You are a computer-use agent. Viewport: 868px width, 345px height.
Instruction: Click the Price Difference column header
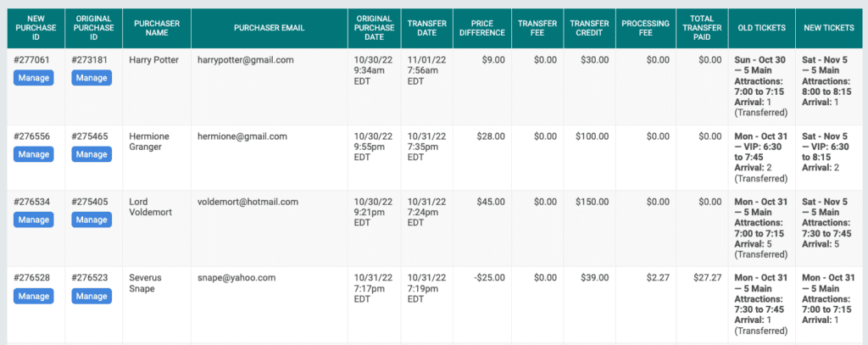click(x=482, y=28)
